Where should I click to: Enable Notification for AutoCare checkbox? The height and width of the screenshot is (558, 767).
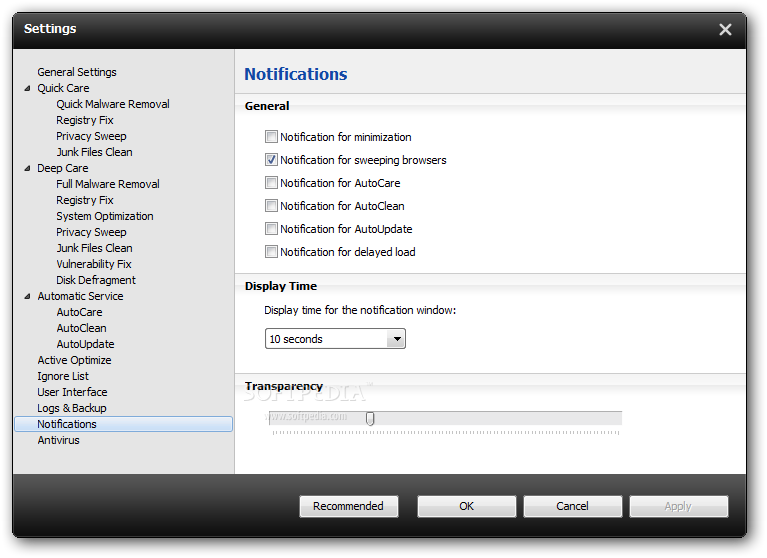coord(271,182)
